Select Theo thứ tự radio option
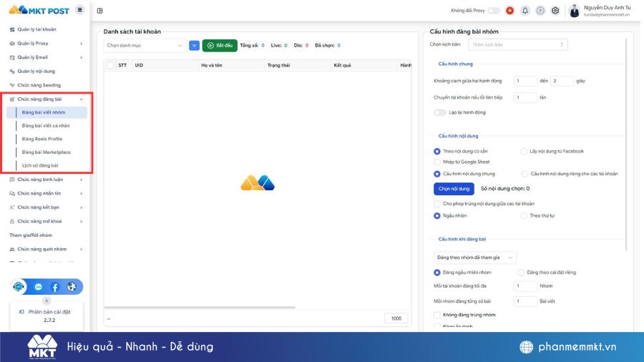 [x=524, y=216]
